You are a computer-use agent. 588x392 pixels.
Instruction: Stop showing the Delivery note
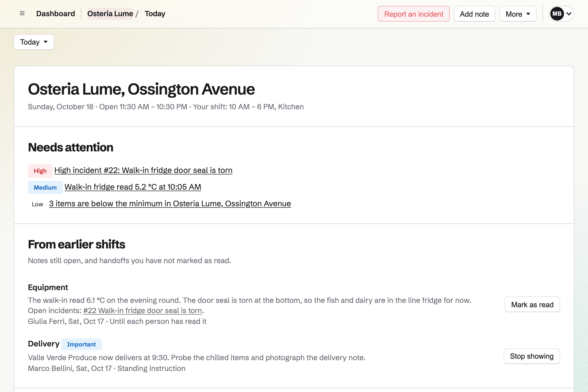point(532,356)
